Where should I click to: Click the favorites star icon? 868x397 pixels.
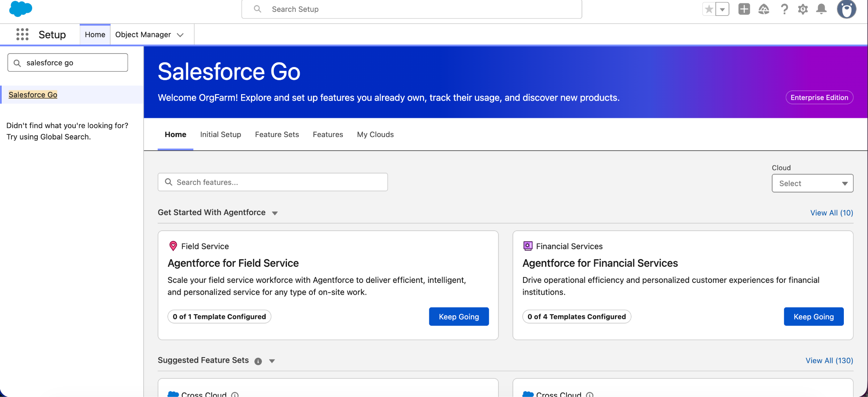click(709, 9)
